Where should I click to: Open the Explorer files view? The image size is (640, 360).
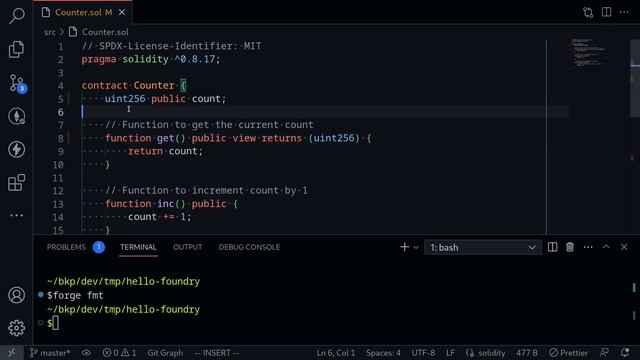(16, 49)
